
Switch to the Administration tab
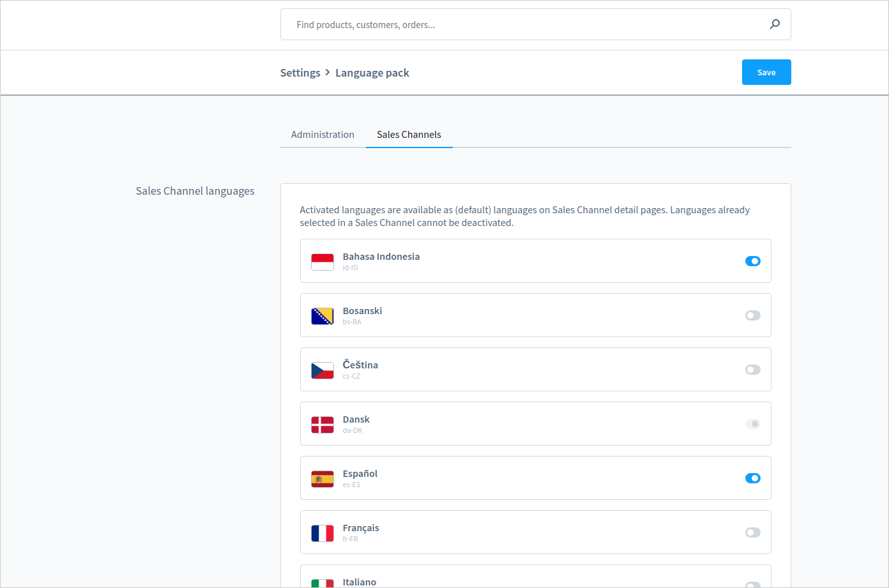click(x=323, y=135)
